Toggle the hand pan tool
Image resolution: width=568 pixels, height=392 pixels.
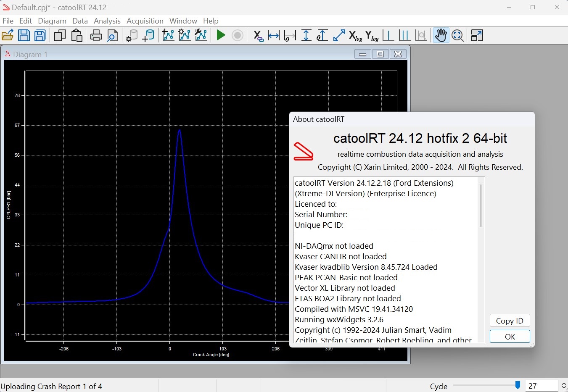pos(441,36)
